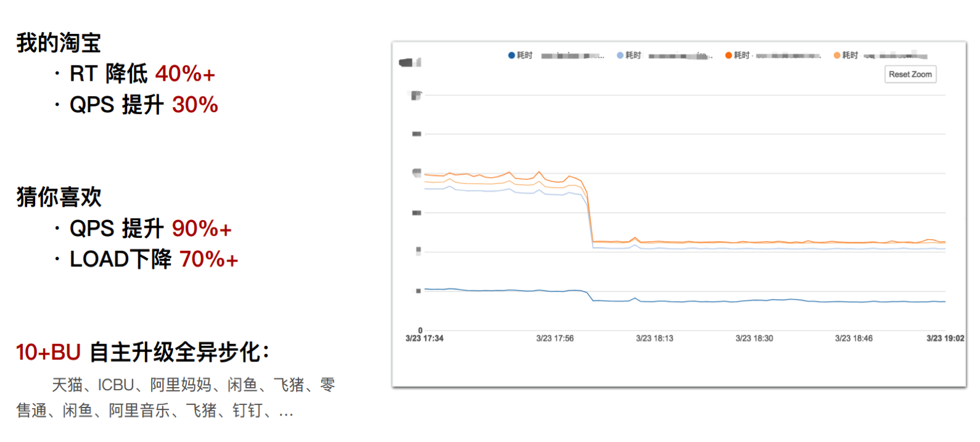
Task: Click the LOAD下降 70%+ bullet
Action: coord(147,260)
